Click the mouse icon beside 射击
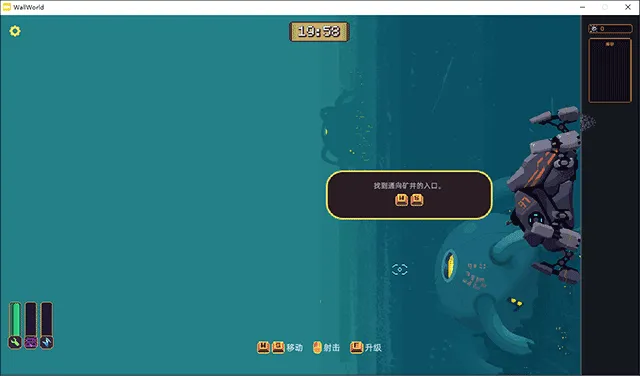640x376 pixels. tap(317, 347)
